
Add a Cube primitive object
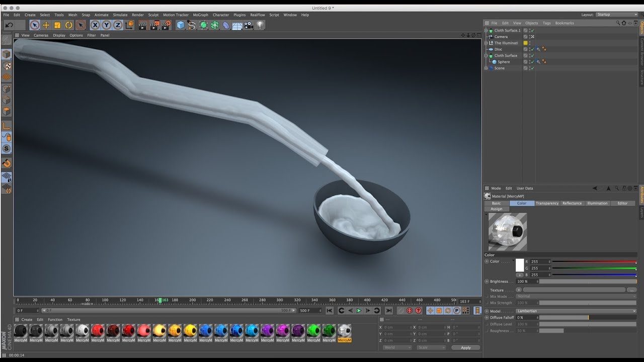coord(181,25)
